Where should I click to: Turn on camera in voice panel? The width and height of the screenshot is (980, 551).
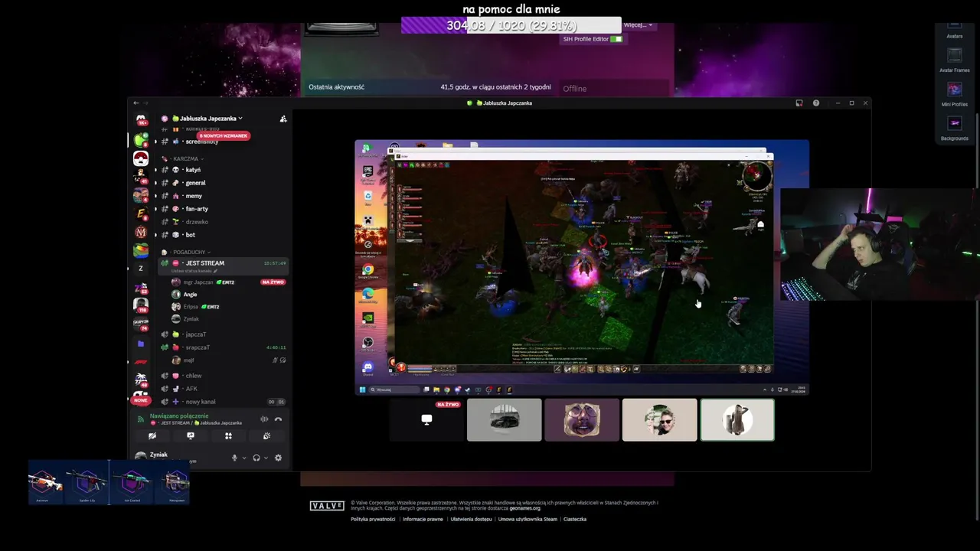click(152, 436)
